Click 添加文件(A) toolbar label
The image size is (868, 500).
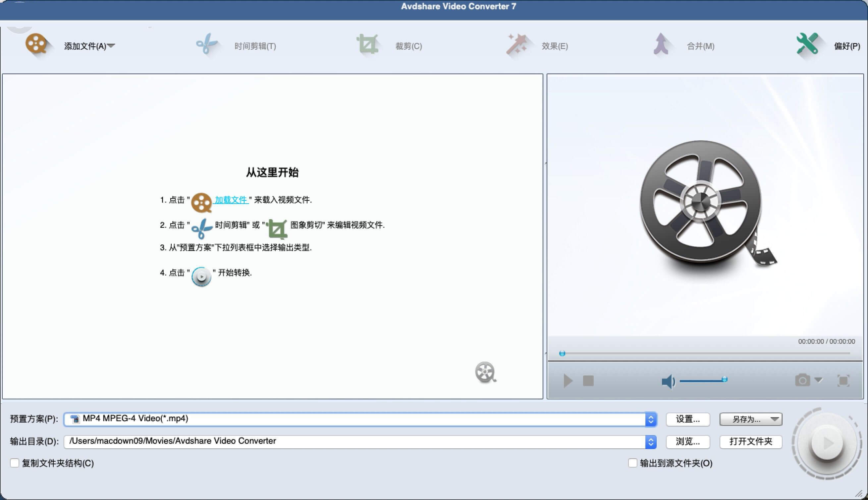(x=85, y=46)
